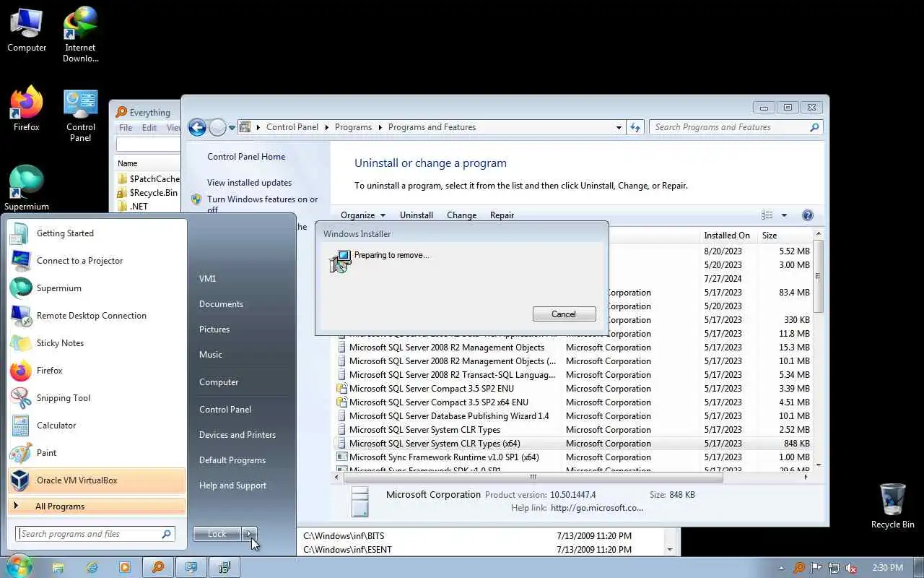
Task: Expand All Programs in Start menu
Action: pyautogui.click(x=97, y=506)
